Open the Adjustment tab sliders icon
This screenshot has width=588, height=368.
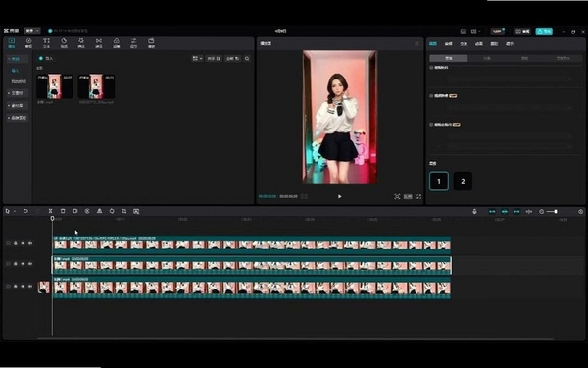tap(133, 43)
